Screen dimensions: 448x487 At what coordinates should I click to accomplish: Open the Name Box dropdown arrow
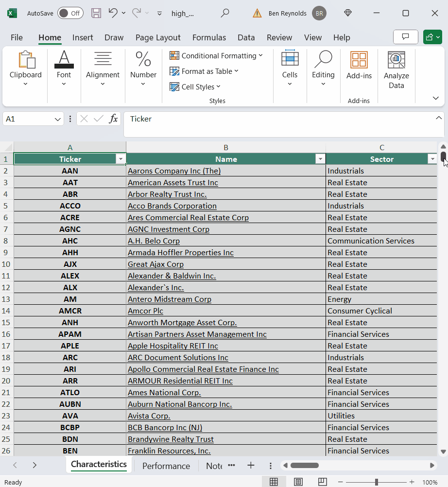pos(57,119)
